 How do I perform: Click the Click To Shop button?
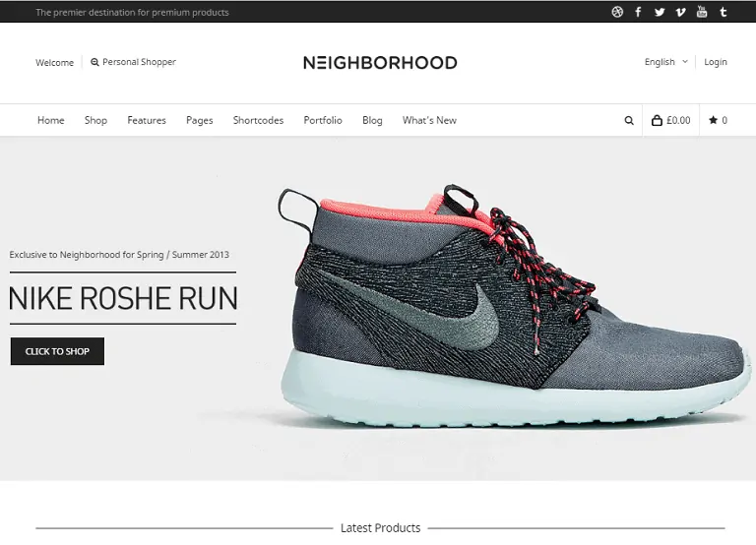point(57,351)
